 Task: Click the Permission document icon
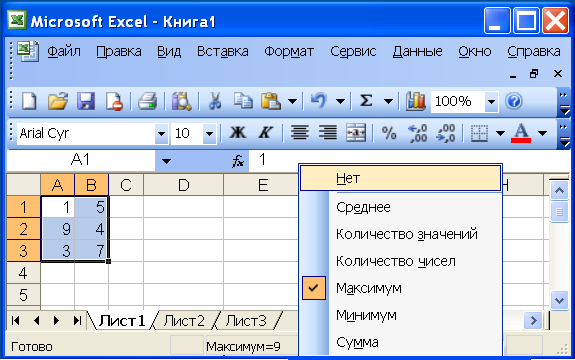[114, 101]
